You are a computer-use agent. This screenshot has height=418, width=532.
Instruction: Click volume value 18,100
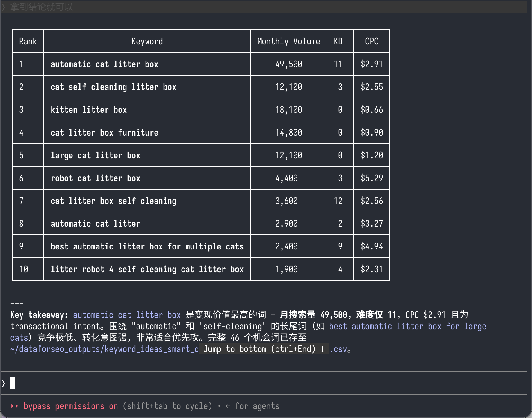click(x=289, y=110)
